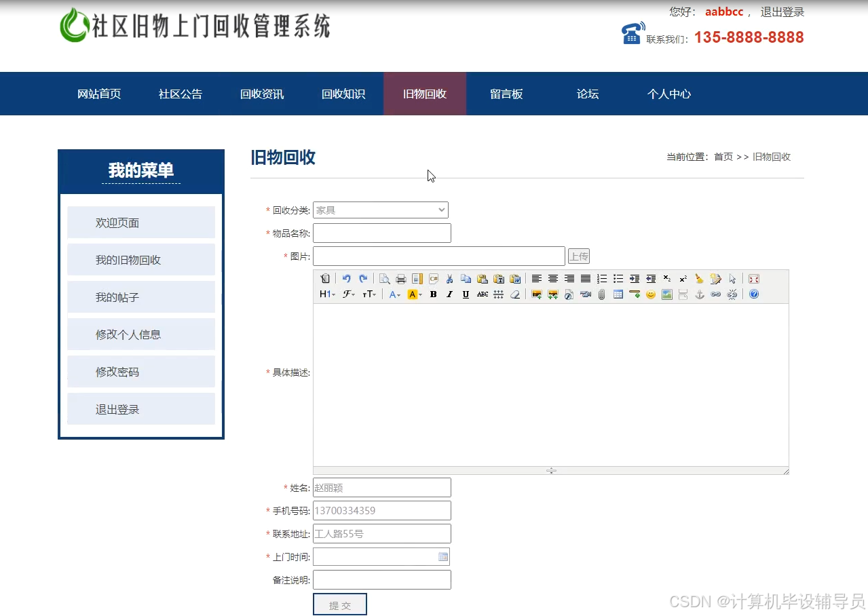Insert an image via the editor image icon
The height and width of the screenshot is (616, 868).
pyautogui.click(x=536, y=294)
